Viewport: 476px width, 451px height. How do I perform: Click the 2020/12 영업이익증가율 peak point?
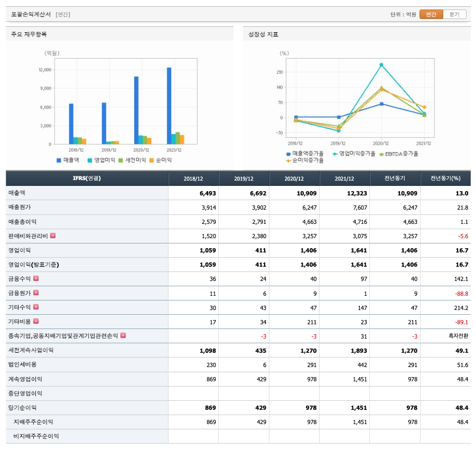(381, 64)
